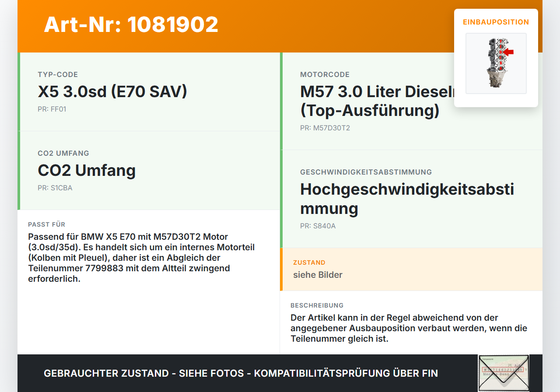Select the article number heading 'Art-Nr: 1081902'

coord(131,24)
